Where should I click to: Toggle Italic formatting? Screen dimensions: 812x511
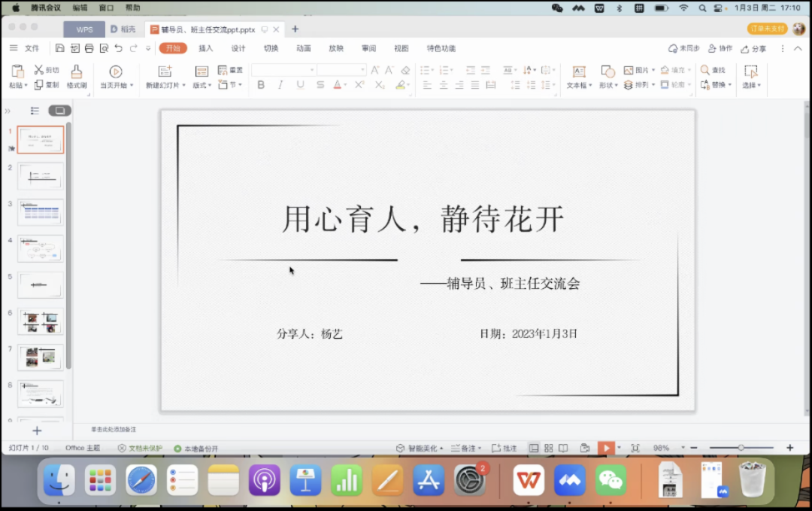[x=280, y=85]
